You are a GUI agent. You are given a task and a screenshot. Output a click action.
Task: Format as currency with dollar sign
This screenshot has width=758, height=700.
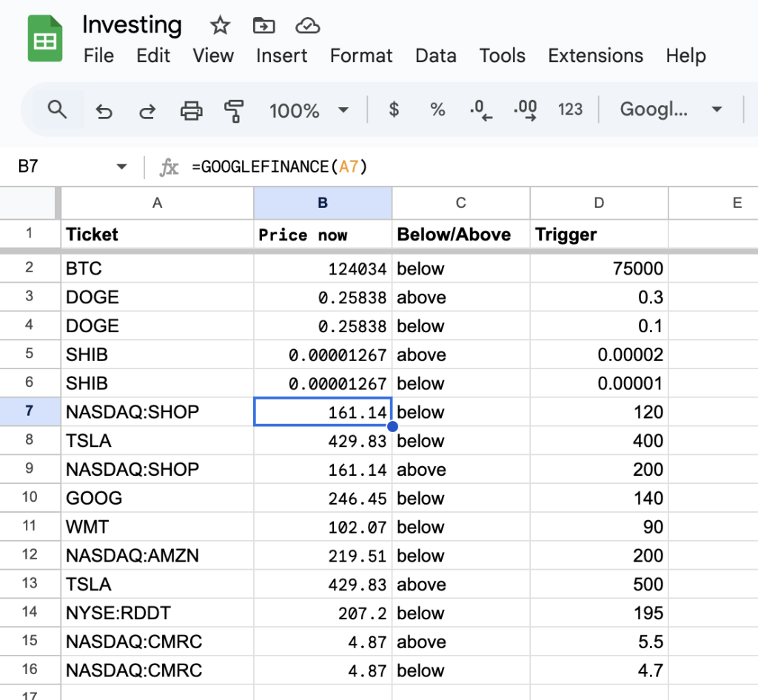tap(394, 110)
